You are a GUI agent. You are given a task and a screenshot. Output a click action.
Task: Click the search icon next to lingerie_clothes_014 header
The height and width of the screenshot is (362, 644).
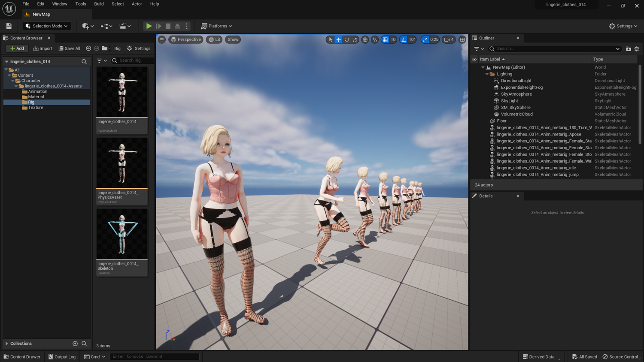click(x=84, y=62)
